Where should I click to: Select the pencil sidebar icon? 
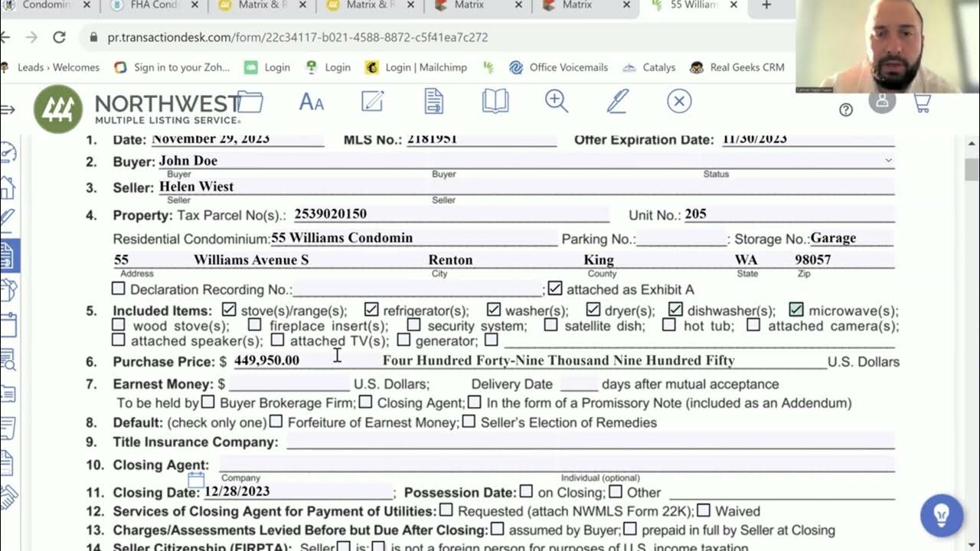click(x=8, y=220)
